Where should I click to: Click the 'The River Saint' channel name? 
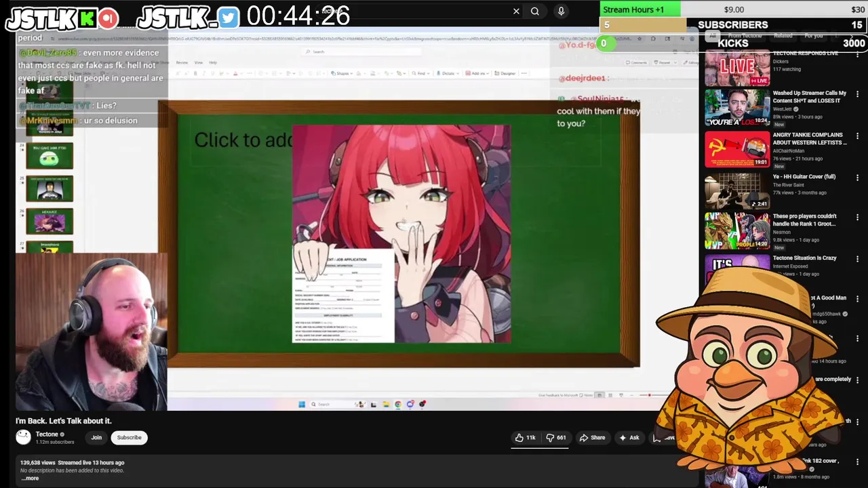click(788, 184)
